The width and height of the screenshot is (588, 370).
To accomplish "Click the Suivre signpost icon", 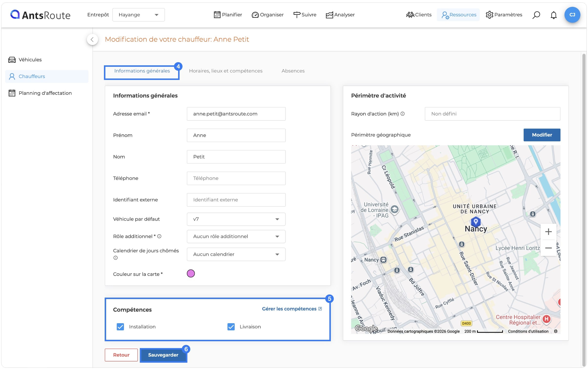I will click(x=297, y=15).
